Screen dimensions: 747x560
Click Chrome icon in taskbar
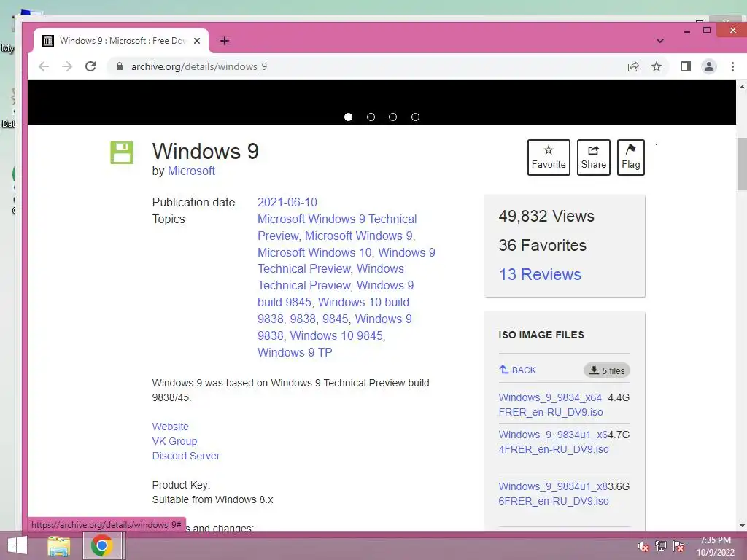102,545
